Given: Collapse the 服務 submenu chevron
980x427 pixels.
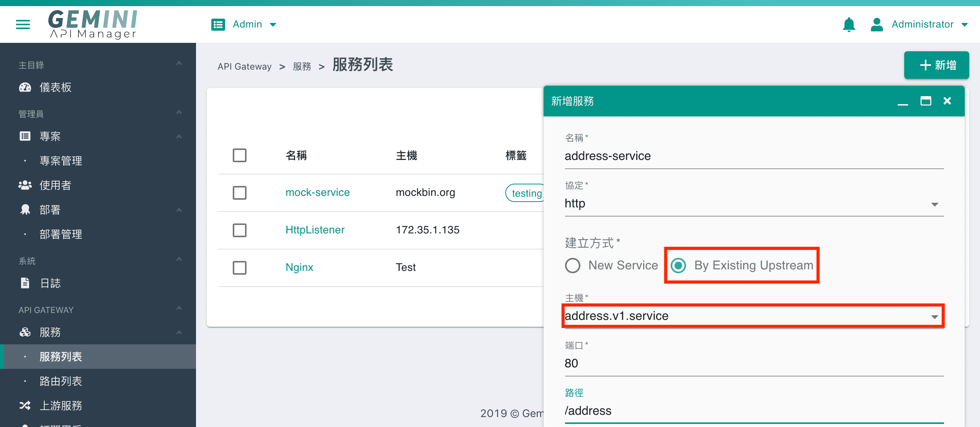Looking at the screenshot, I should click(x=179, y=332).
